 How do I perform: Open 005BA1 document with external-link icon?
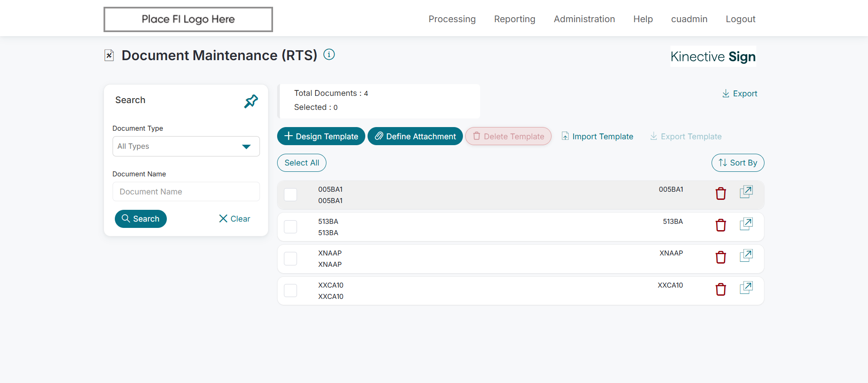click(746, 192)
